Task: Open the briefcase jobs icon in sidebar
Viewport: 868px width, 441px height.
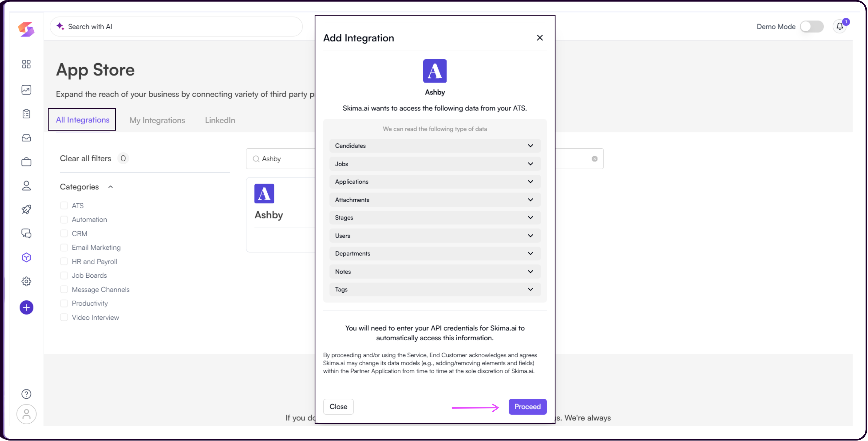Action: (x=26, y=162)
